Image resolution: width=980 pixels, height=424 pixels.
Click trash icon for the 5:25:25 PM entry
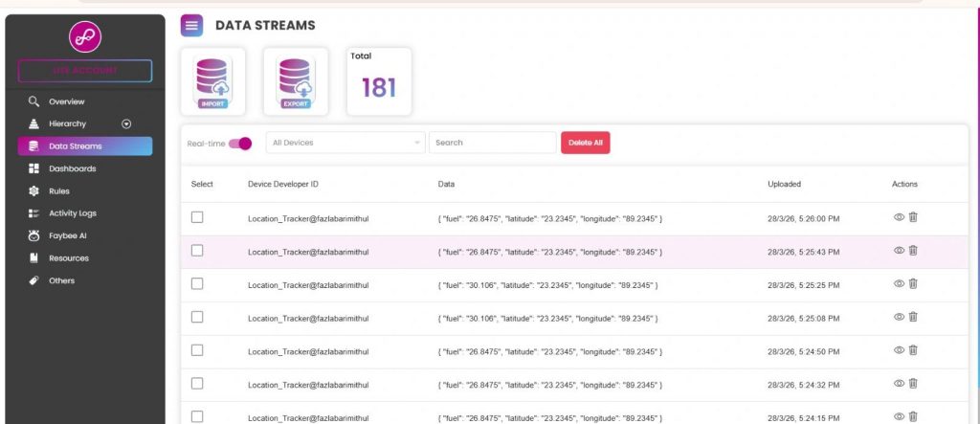[913, 283]
